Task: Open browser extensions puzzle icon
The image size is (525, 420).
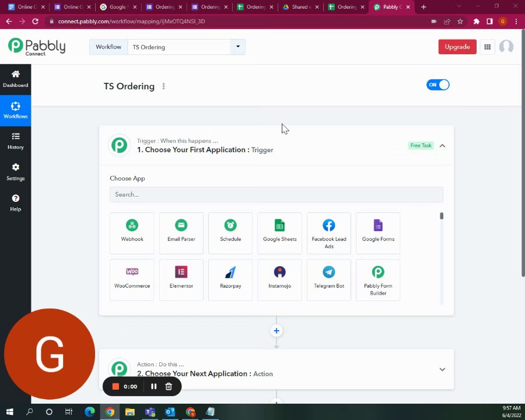Action: [477, 22]
